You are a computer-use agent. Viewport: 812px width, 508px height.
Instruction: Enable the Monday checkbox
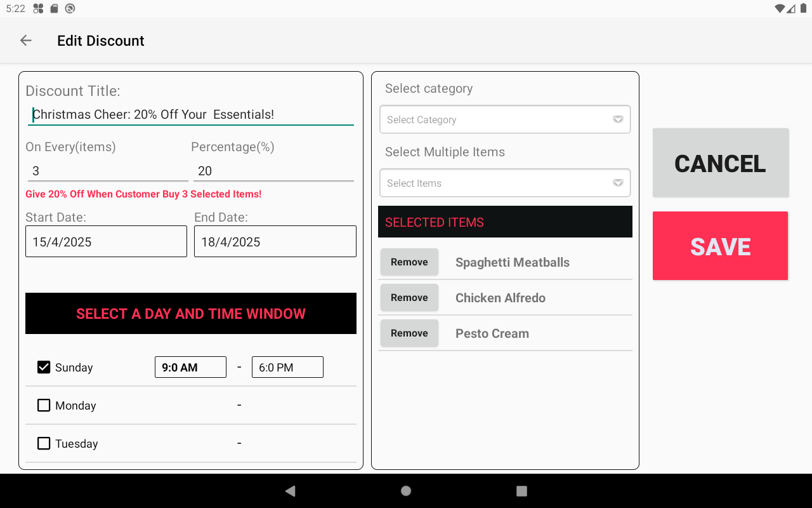44,405
